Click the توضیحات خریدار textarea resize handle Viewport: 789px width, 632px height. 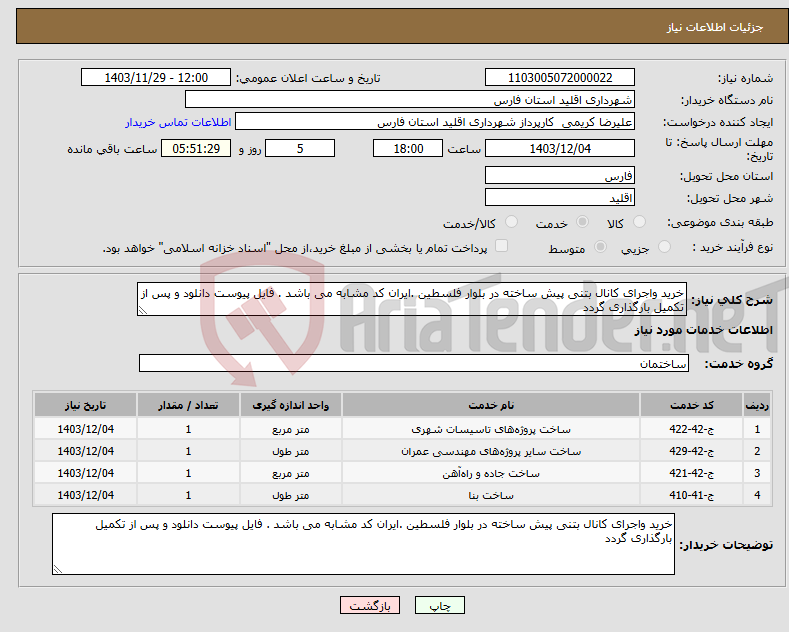pyautogui.click(x=57, y=569)
